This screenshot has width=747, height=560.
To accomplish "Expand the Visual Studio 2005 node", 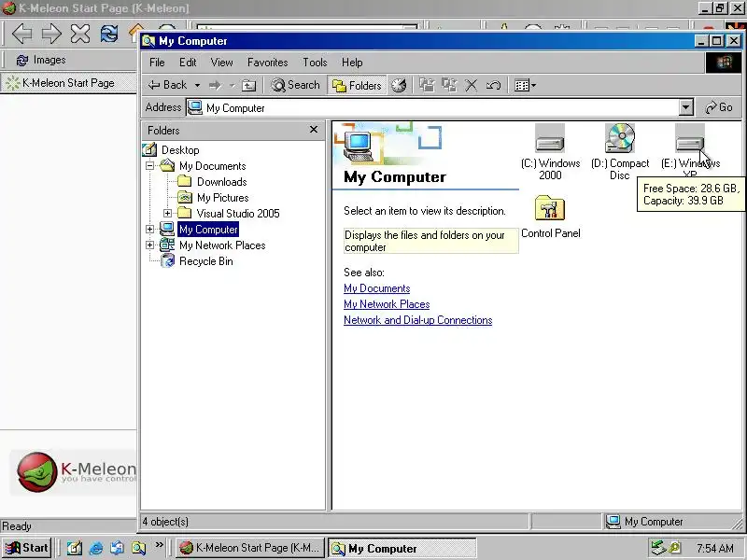I will pyautogui.click(x=168, y=214).
